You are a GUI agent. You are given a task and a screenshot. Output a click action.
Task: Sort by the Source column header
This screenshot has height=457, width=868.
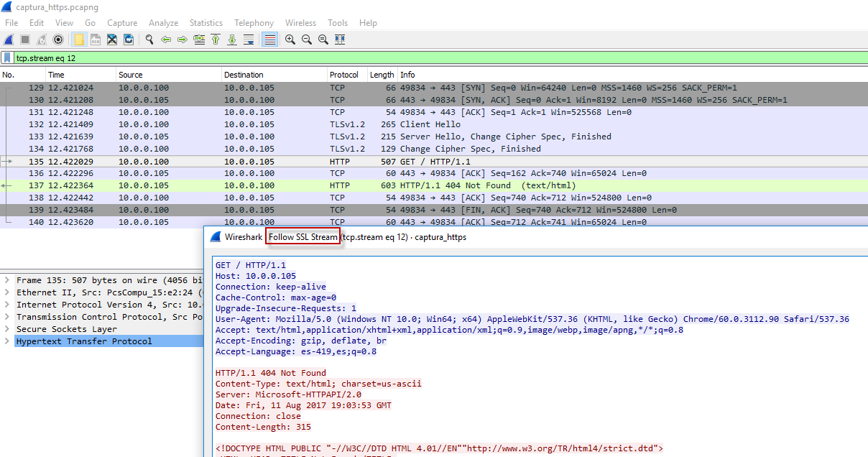point(169,75)
